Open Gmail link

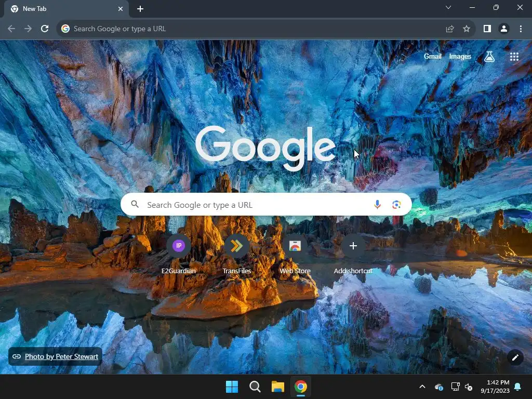pos(432,57)
